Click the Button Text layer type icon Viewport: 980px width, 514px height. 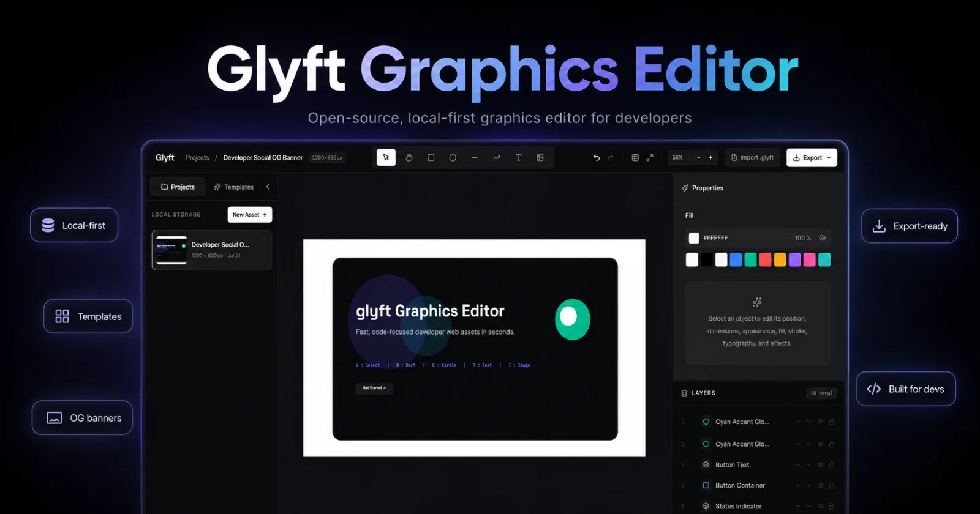pos(706,465)
